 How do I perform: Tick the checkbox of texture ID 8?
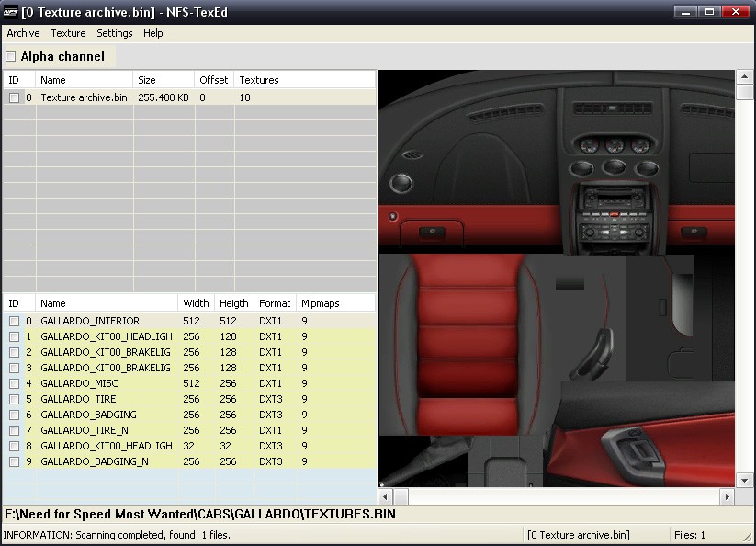click(x=14, y=446)
